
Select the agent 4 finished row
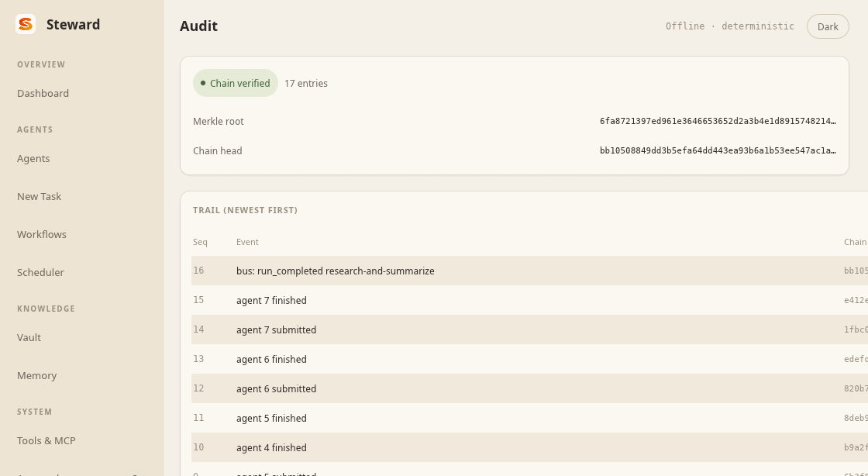[530, 447]
